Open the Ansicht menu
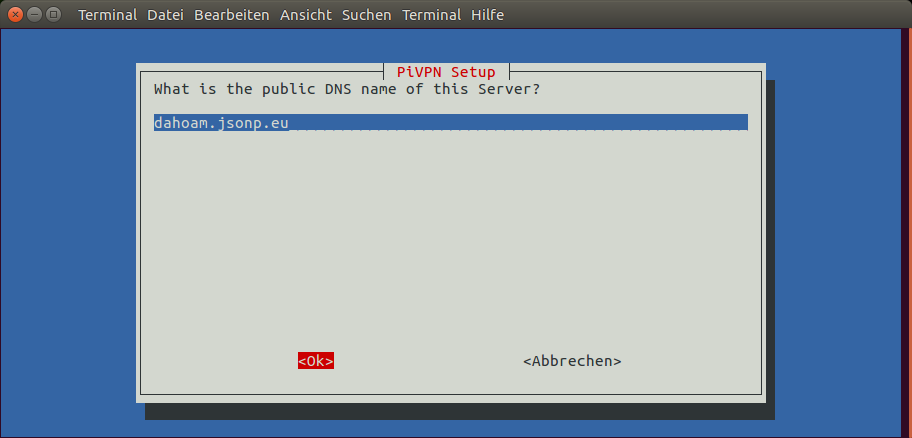This screenshot has height=438, width=912. [306, 15]
